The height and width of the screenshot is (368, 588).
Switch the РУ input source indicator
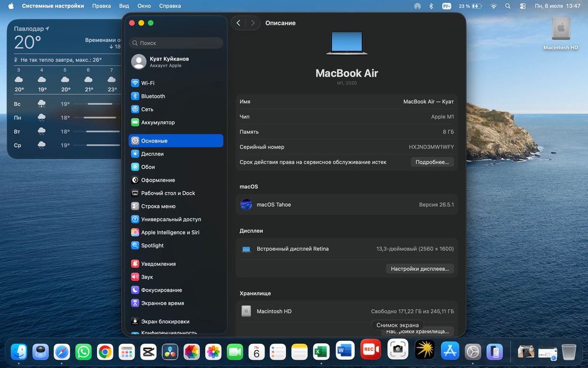pyautogui.click(x=447, y=6)
